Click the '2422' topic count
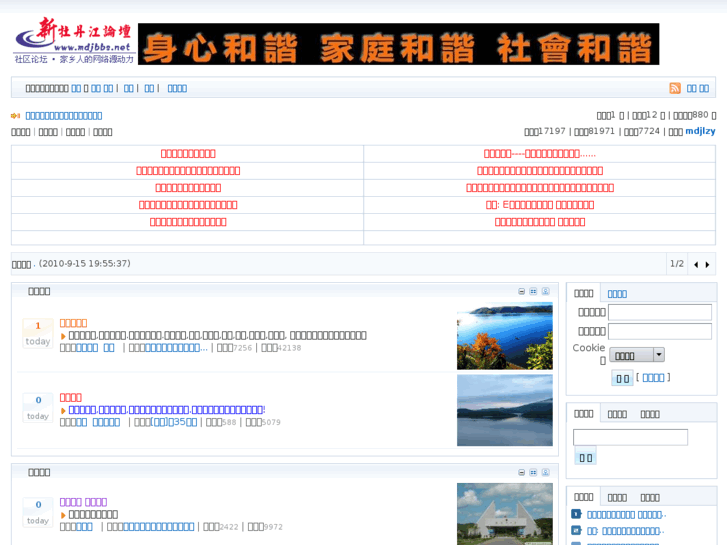 pyautogui.click(x=229, y=527)
